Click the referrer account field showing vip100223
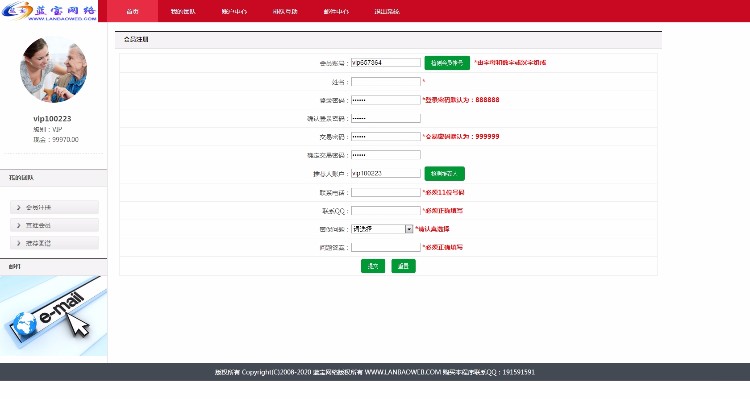The height and width of the screenshot is (399, 750). coord(386,173)
